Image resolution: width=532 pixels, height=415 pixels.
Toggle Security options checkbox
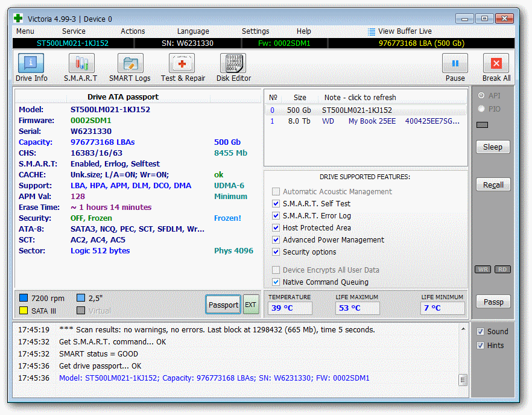tap(276, 252)
